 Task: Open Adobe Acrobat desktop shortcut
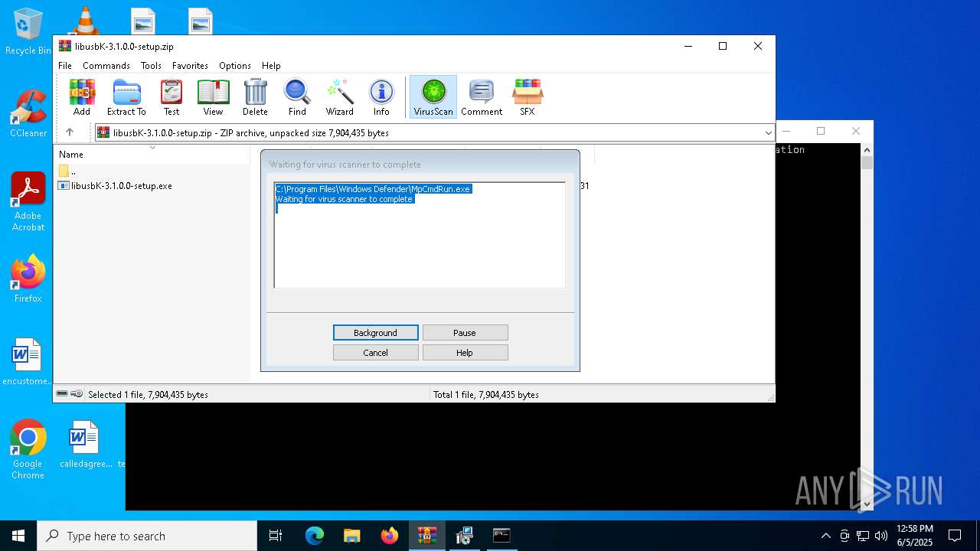point(28,202)
